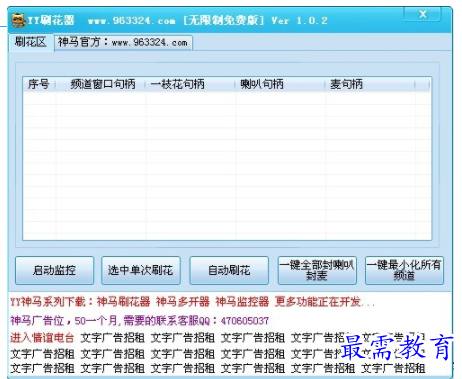This screenshot has height=379, width=462.
Task: Open the 神马监控器 download link
Action: click(242, 302)
